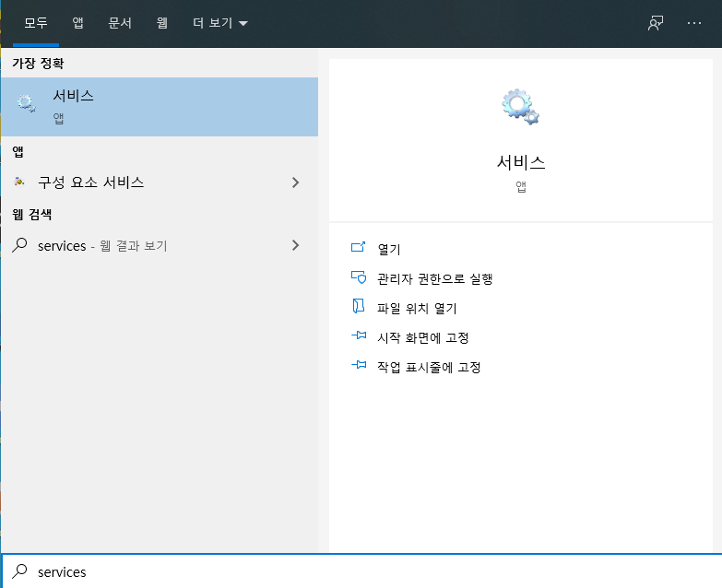Click the 서비스 title in preview pane

(521, 162)
